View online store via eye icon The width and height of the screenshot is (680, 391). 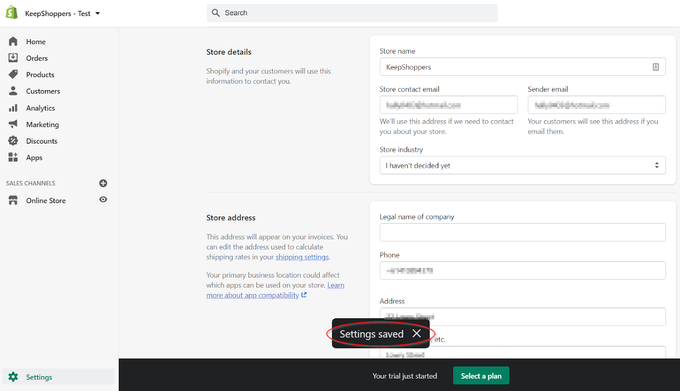(x=103, y=199)
